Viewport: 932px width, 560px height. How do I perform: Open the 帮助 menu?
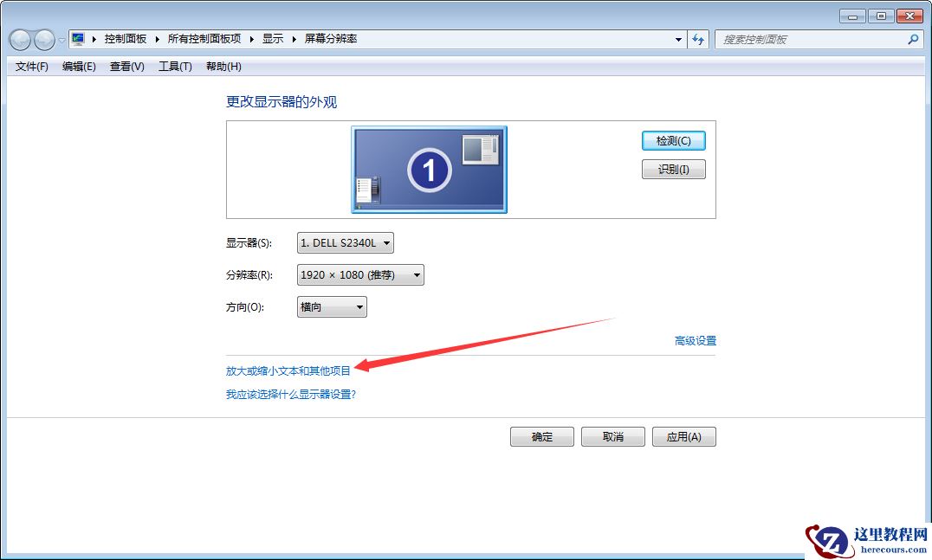[223, 66]
